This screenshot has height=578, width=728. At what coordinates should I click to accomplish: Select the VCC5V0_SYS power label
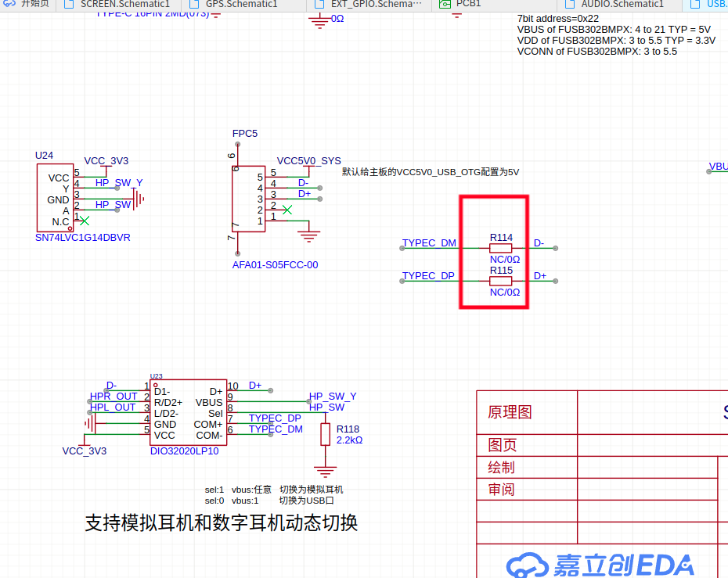[308, 161]
